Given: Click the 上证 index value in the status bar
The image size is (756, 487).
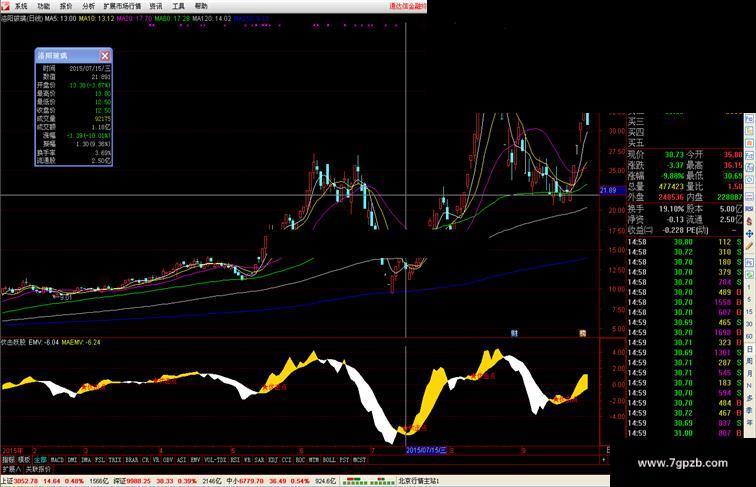Looking at the screenshot, I should tap(27, 481).
